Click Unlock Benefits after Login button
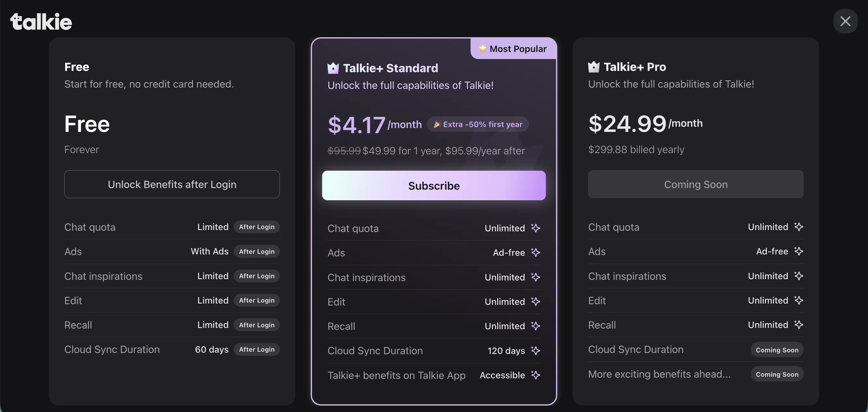Viewport: 868px width, 412px height. (x=172, y=184)
